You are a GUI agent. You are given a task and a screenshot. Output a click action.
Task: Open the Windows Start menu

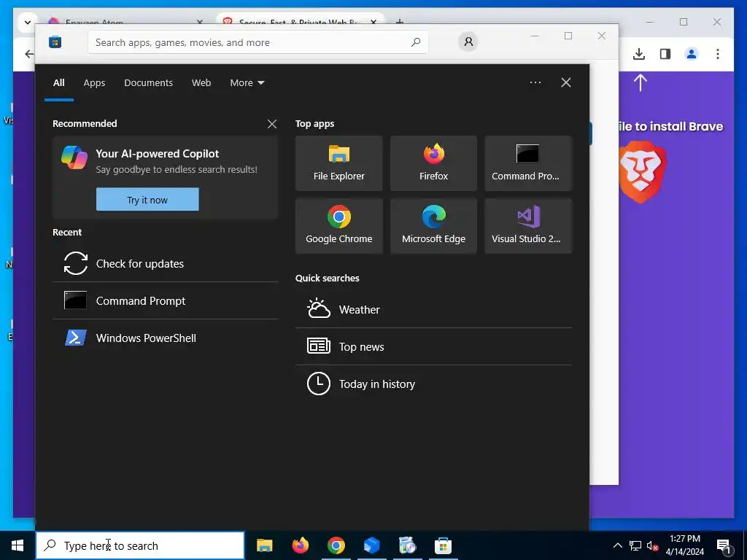[18, 545]
